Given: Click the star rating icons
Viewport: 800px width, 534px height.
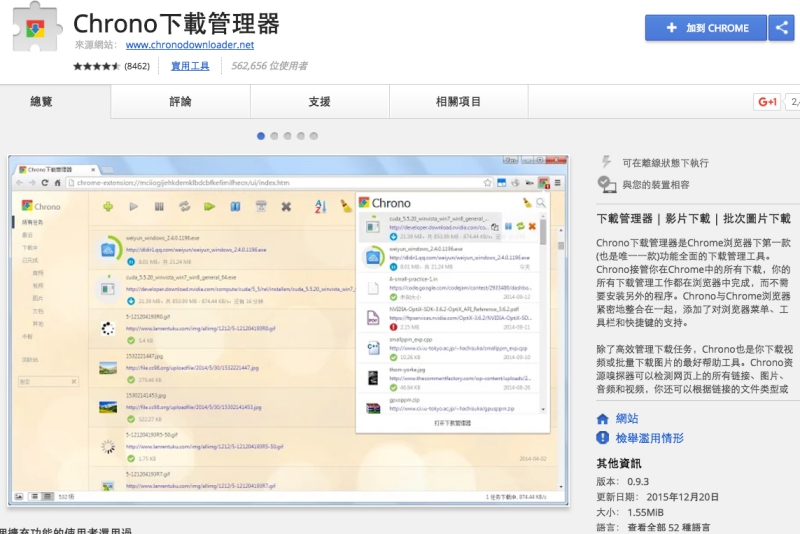Looking at the screenshot, I should pyautogui.click(x=96, y=67).
